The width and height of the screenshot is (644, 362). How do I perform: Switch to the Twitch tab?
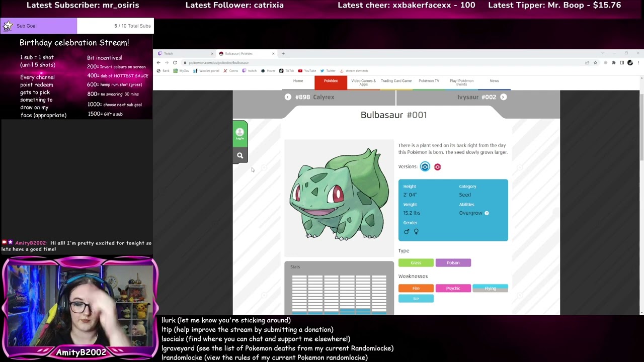pyautogui.click(x=185, y=53)
